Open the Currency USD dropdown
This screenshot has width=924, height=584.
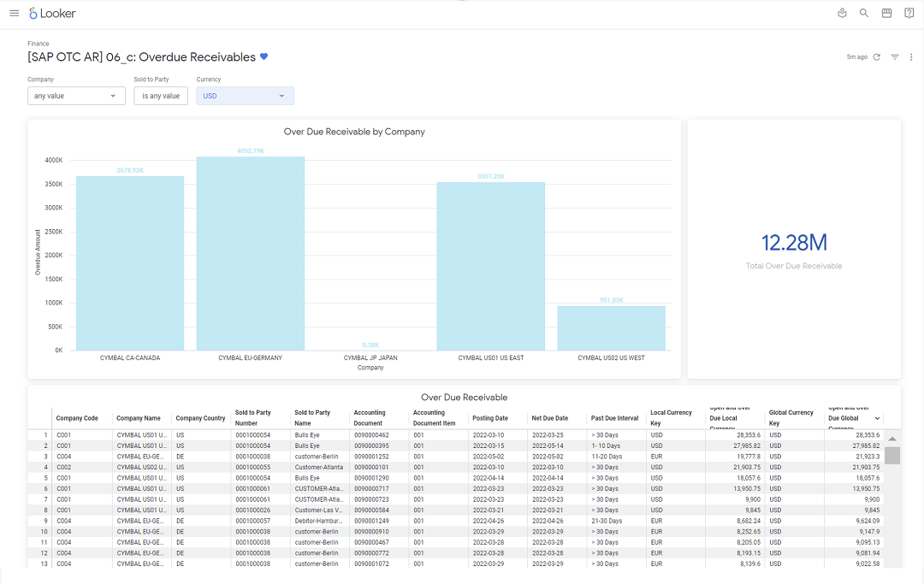point(246,96)
